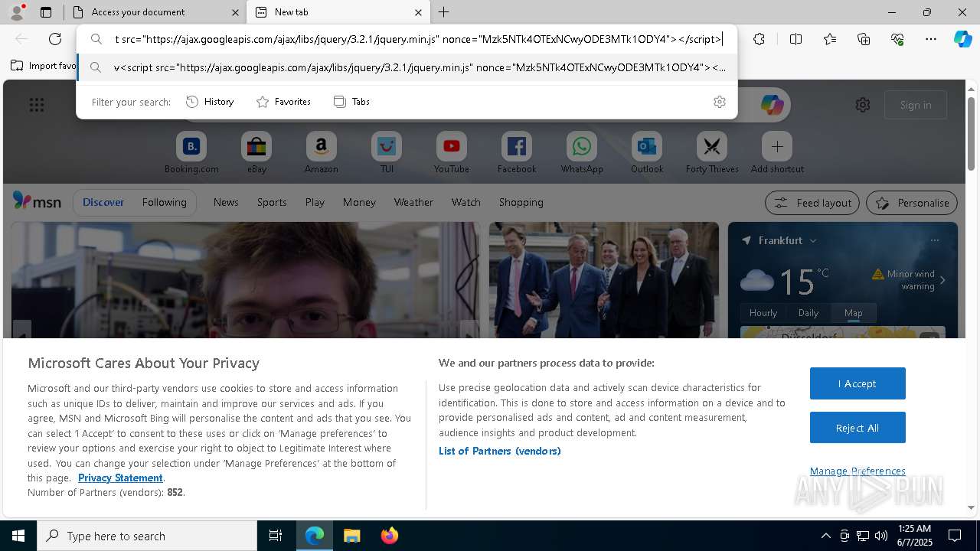
Task: Open the eBay shortcut
Action: [256, 152]
